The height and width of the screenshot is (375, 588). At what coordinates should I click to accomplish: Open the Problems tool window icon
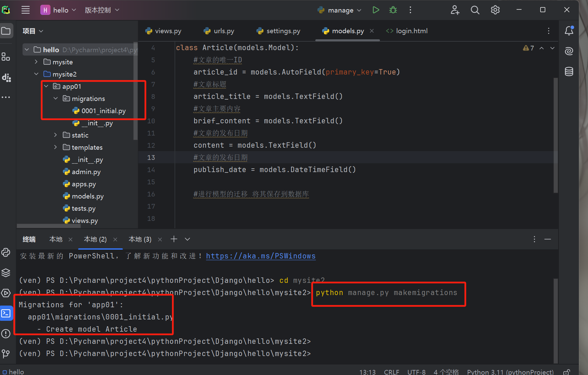tap(6, 334)
